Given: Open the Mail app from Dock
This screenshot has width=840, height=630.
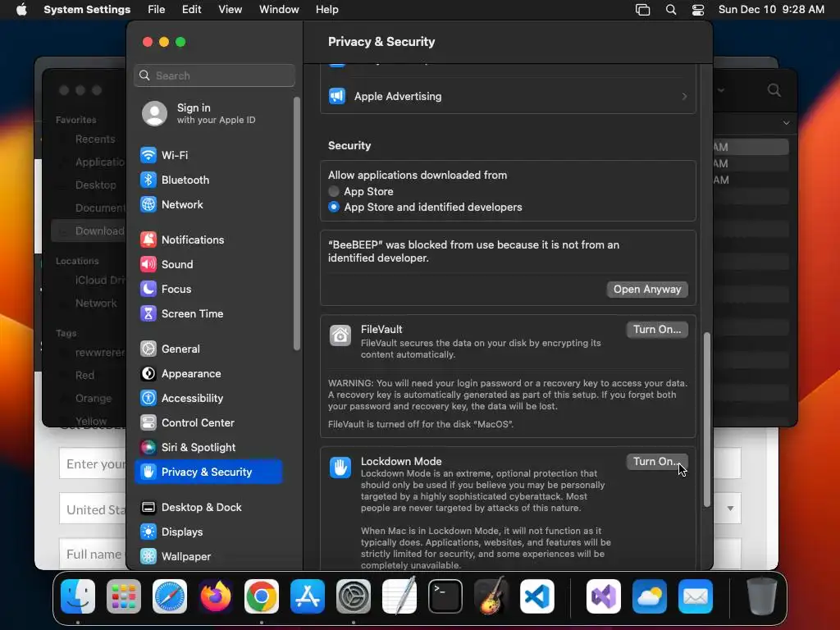Looking at the screenshot, I should [696, 596].
